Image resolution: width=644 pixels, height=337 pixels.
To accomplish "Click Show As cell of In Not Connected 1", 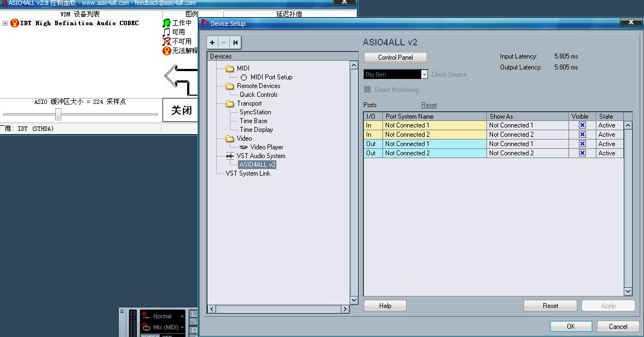I will [528, 125].
